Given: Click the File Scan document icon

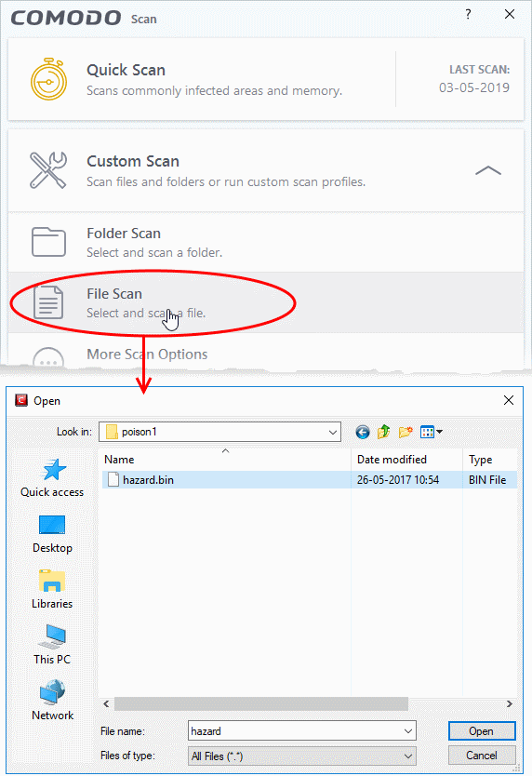Looking at the screenshot, I should click(48, 302).
